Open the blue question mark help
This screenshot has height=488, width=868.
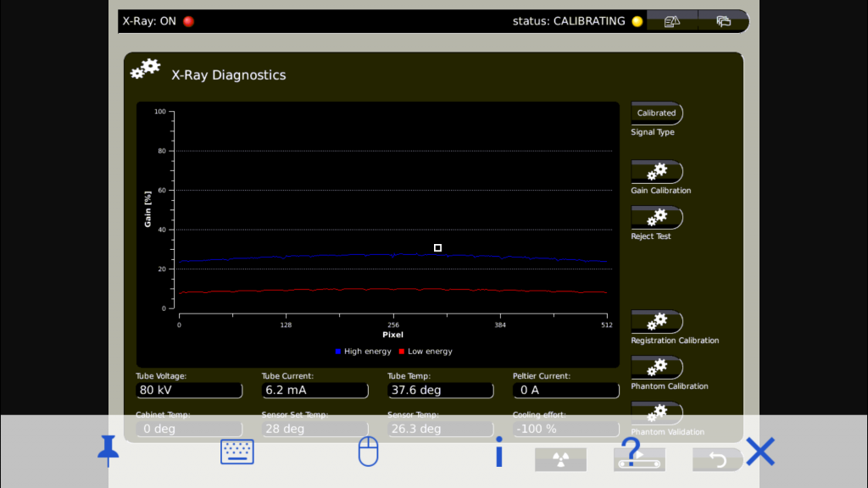pyautogui.click(x=631, y=447)
